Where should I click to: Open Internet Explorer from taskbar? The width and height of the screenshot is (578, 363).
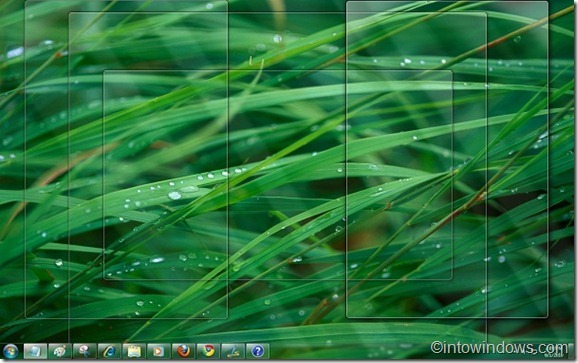(109, 351)
